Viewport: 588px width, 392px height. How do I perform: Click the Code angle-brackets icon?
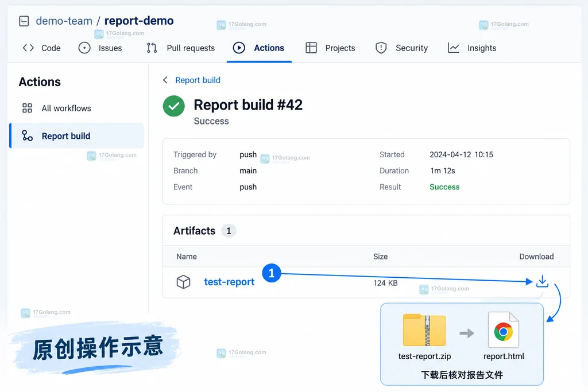(28, 48)
